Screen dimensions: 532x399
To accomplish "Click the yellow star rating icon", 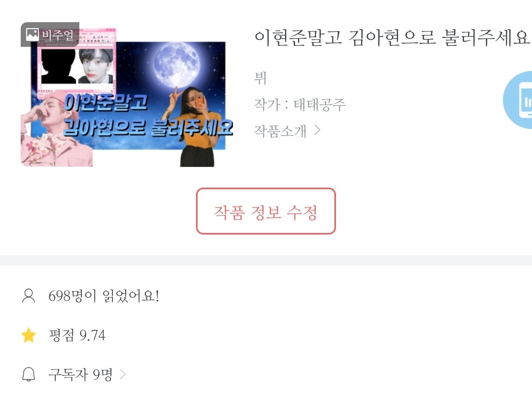I will (29, 335).
